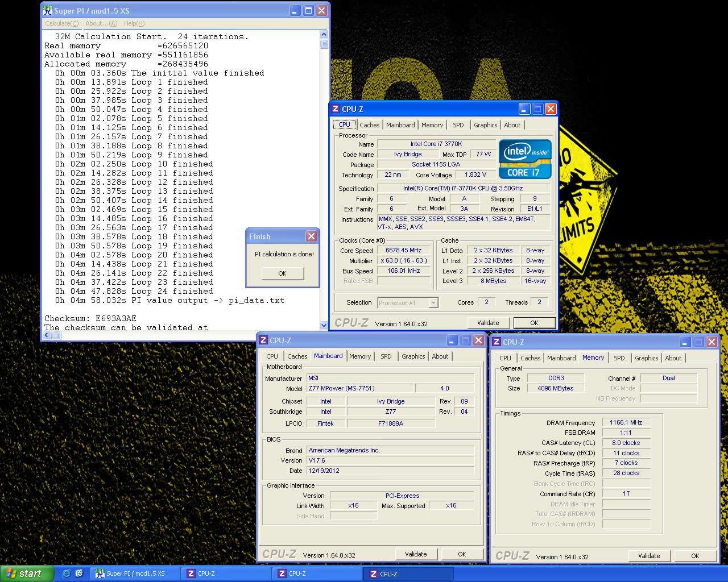Select Mainboard tab in Memory CPU-Z window
The width and height of the screenshot is (728, 582).
pos(561,358)
